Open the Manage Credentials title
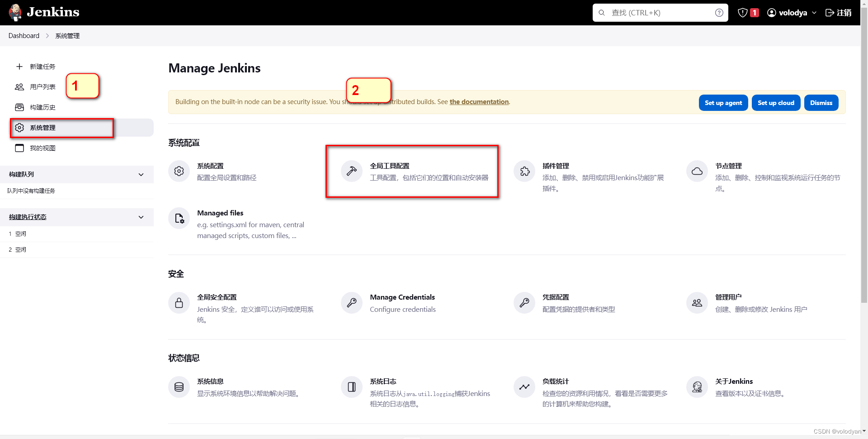 coord(402,297)
